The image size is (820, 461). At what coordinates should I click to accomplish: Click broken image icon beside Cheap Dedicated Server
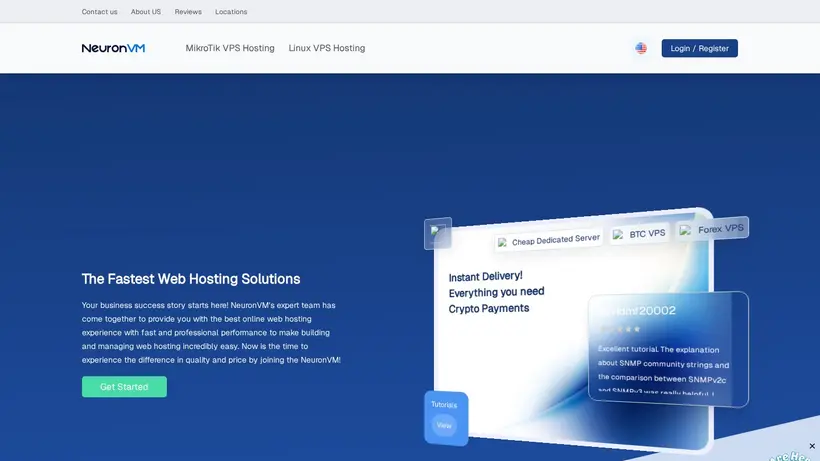503,243
